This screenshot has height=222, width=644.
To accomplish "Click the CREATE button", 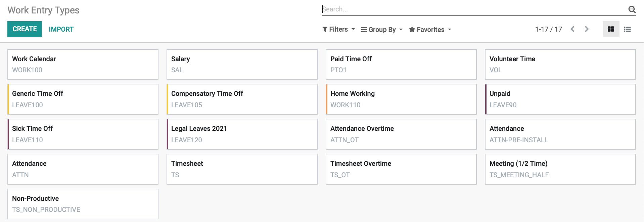I will coord(25,29).
